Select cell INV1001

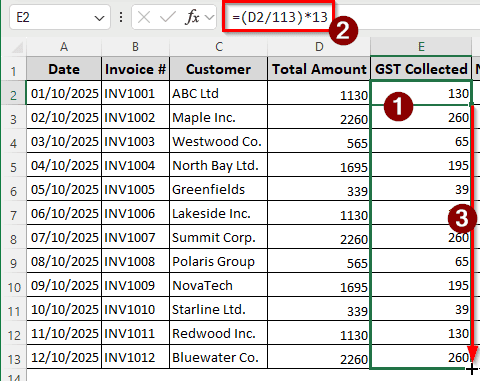[x=135, y=93]
